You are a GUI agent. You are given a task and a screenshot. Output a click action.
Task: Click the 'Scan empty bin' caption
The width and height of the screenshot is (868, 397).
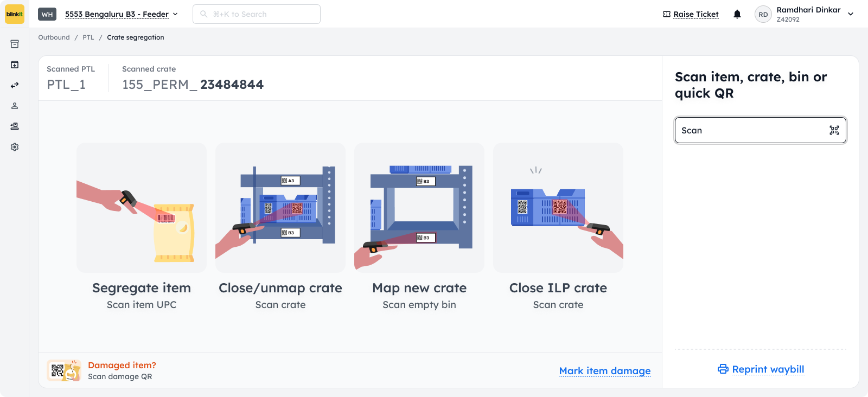[x=419, y=305]
